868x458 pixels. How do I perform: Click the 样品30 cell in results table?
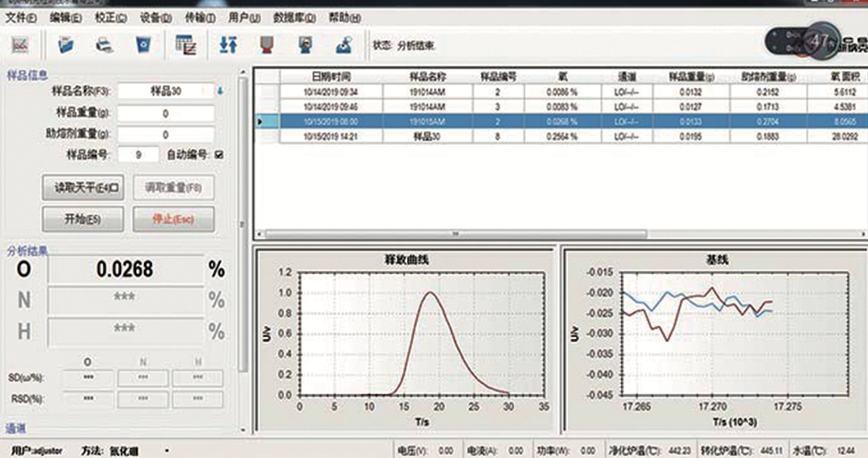tap(427, 136)
